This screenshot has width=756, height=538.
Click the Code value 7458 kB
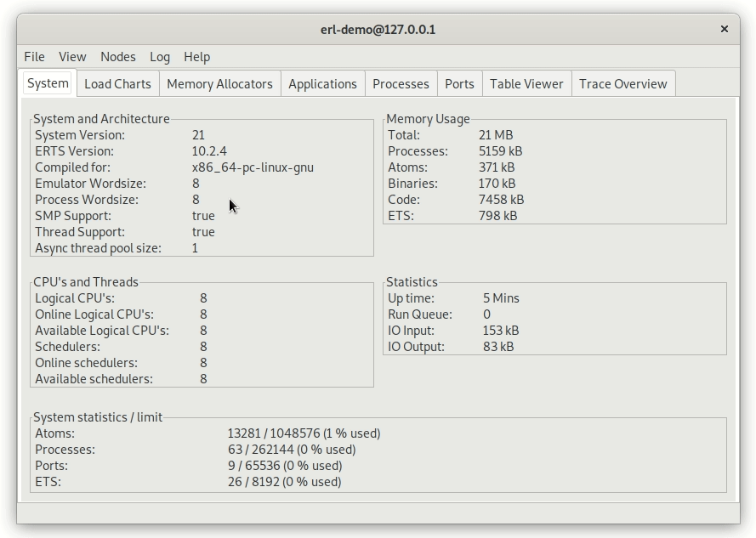click(502, 200)
